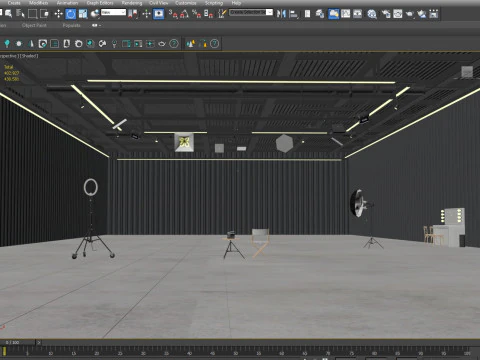Select the director's chair in the scene
The height and width of the screenshot is (360, 480).
coord(260,243)
